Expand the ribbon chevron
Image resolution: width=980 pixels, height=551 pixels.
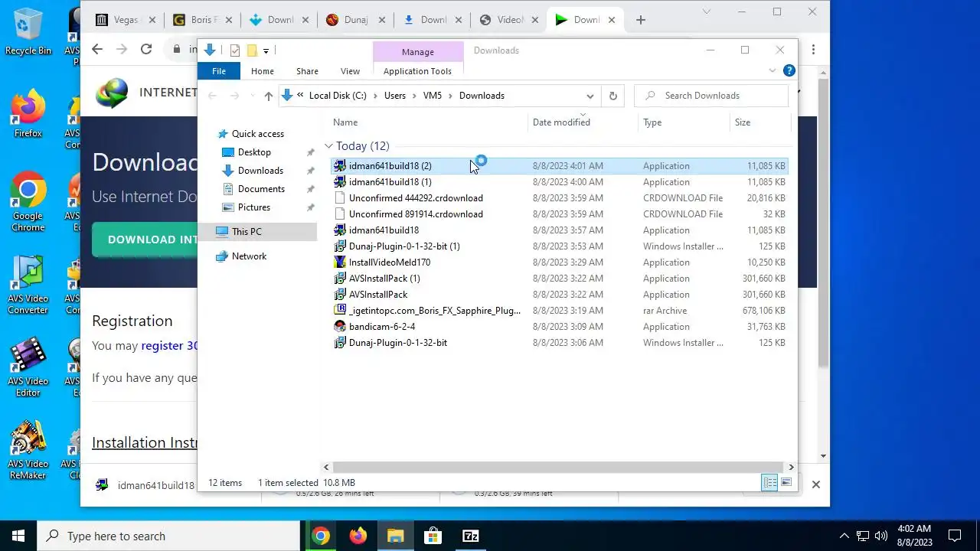pos(773,70)
